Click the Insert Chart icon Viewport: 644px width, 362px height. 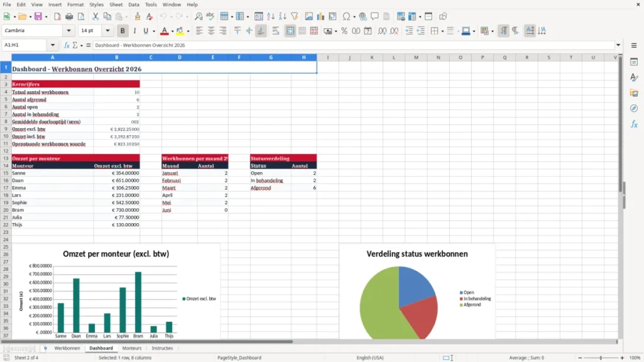pyautogui.click(x=321, y=16)
